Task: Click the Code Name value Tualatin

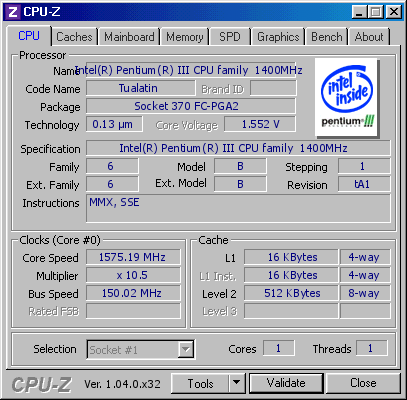Action: (141, 88)
